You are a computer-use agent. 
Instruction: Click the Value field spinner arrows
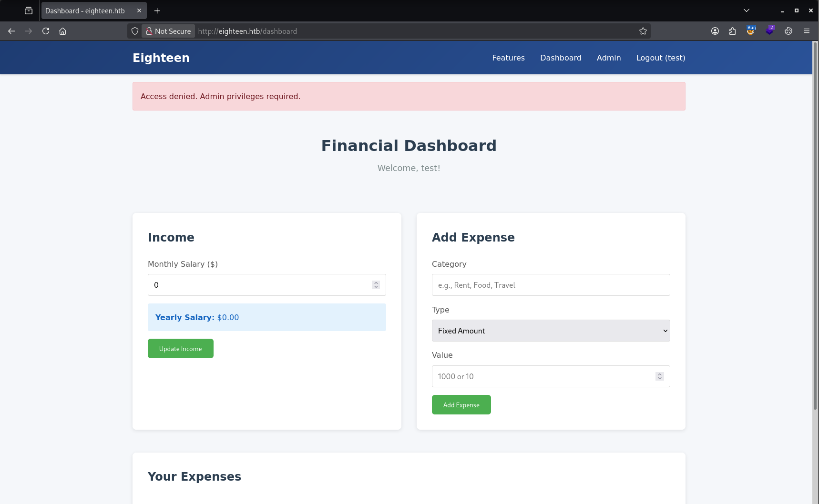660,376
